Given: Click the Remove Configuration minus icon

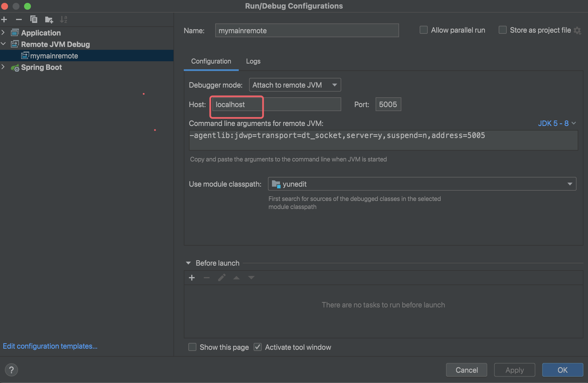Looking at the screenshot, I should 19,19.
